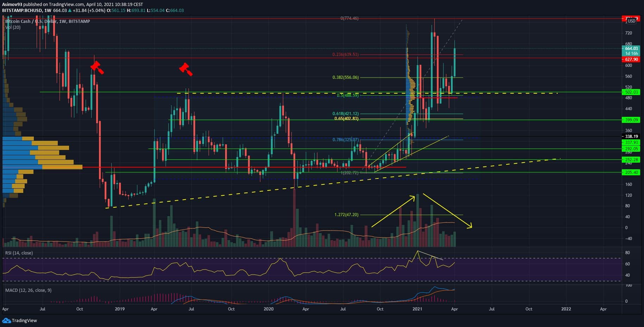Click the 2021 label on the time axis
This screenshot has width=644, height=327.
(417, 309)
